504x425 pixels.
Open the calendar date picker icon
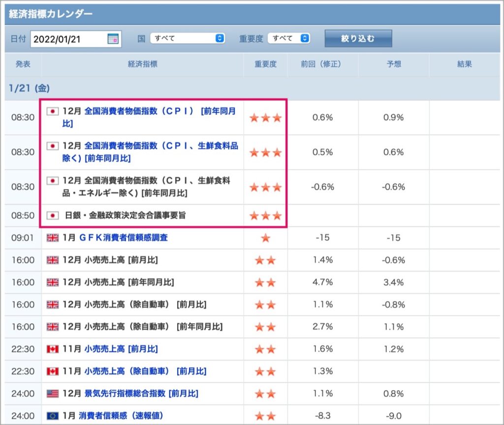[113, 39]
